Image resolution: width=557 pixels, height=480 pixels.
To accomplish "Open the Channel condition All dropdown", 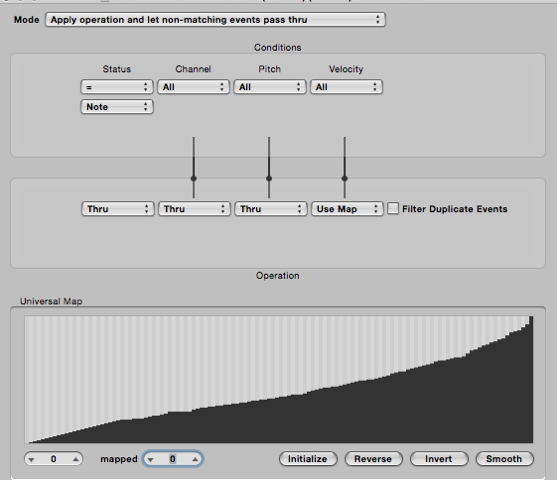I will [193, 87].
